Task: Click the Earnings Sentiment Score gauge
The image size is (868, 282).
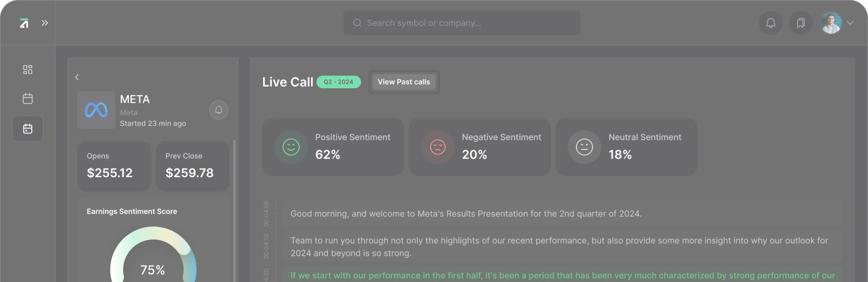Action: pos(153,258)
